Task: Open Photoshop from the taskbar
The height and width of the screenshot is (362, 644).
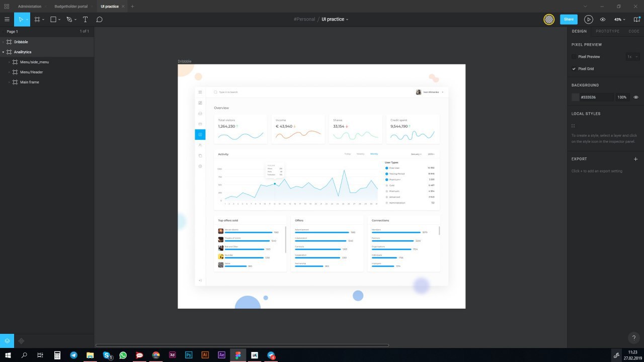Action: [189, 355]
